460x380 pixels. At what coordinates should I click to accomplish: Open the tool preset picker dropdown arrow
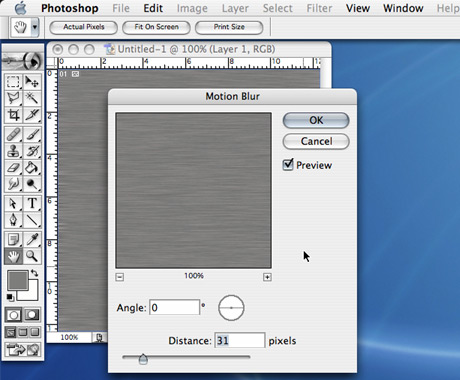(35, 27)
